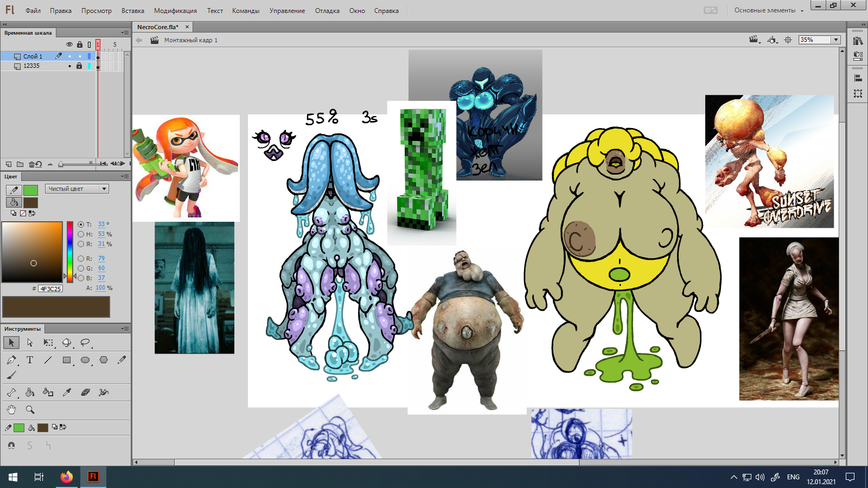Select the R radio button
868x488 pixels.
pos(81,259)
